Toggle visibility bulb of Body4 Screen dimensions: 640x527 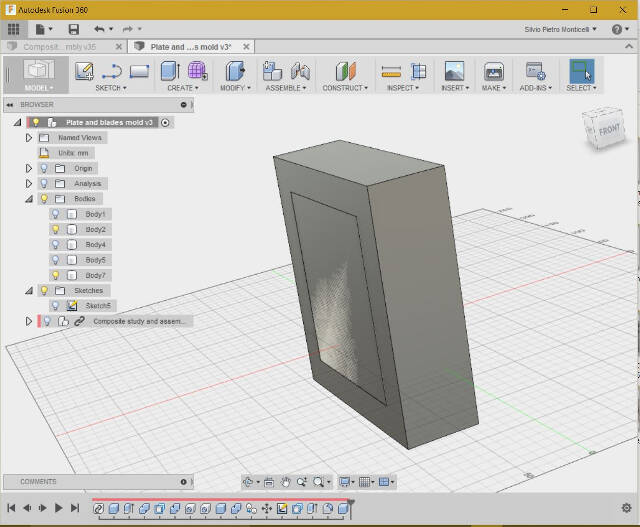(55, 245)
